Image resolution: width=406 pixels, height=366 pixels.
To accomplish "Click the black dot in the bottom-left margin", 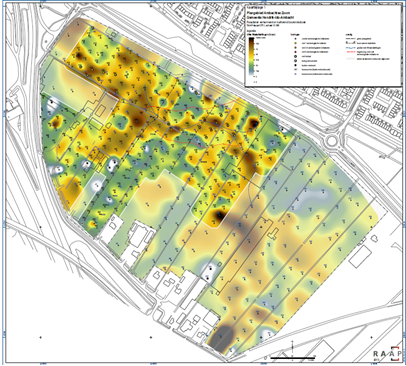I will 41,337.
